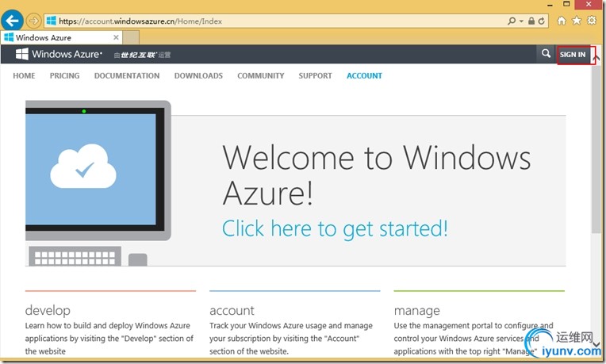Open a new blank browser tab
606x364 pixels.
(131, 37)
